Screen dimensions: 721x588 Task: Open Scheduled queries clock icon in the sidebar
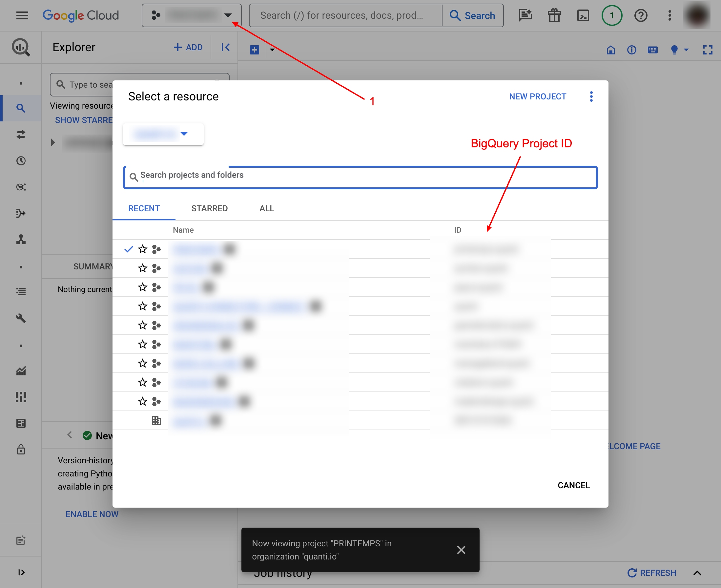pos(21,161)
